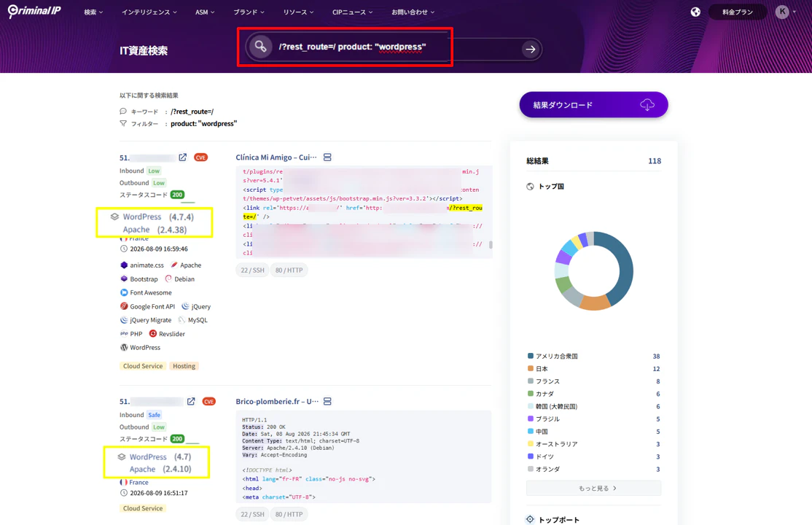Open the ブランド menu
Screen dimensions: 812x525
(x=249, y=12)
